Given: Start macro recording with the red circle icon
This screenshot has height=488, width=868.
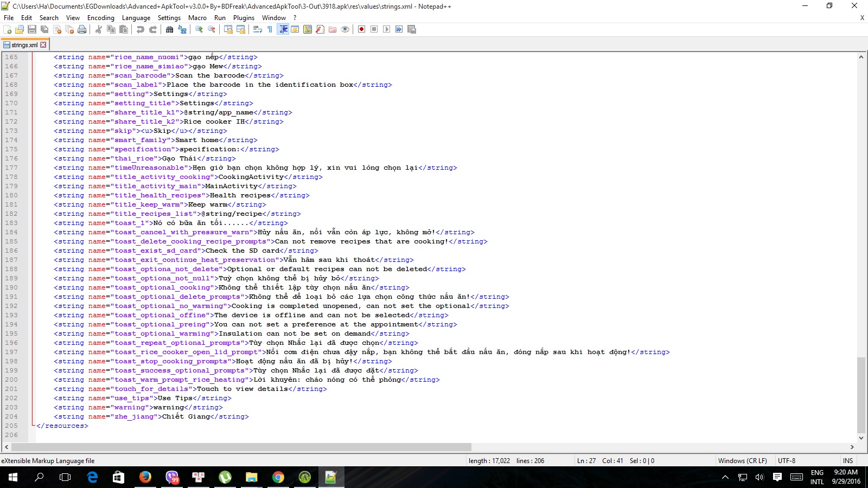Looking at the screenshot, I should (361, 29).
